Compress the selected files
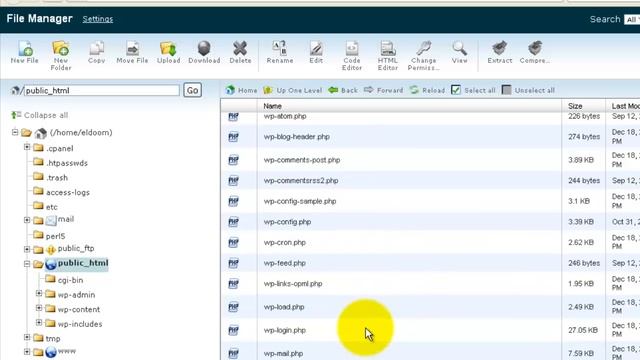Viewport: 640px width, 360px height. tap(535, 52)
